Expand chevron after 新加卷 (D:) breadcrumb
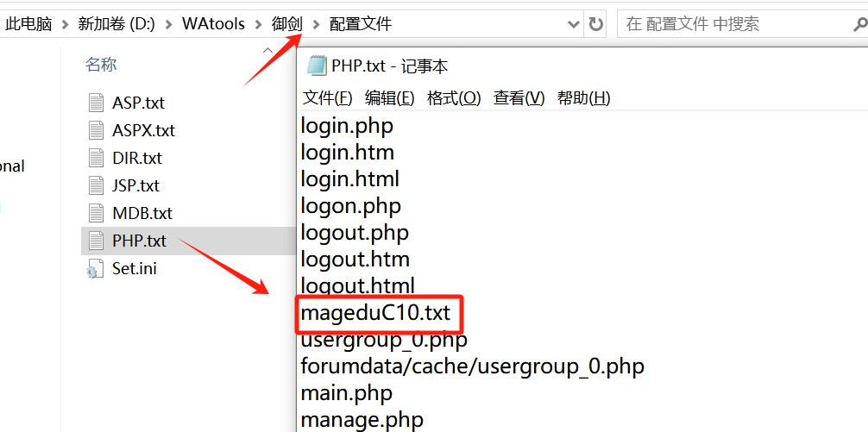 point(170,24)
